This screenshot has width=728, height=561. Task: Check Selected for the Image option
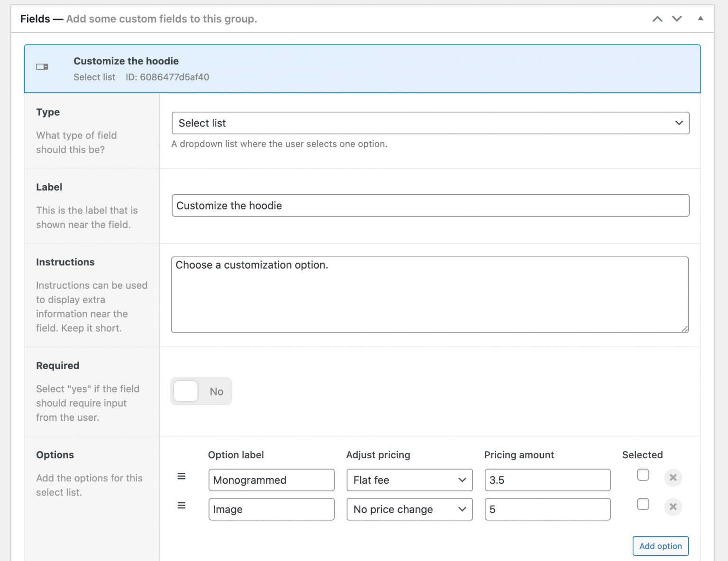[x=643, y=504]
